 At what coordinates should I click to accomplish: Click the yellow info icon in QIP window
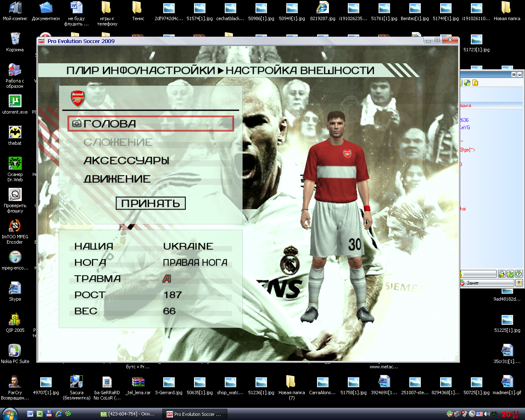[475, 82]
